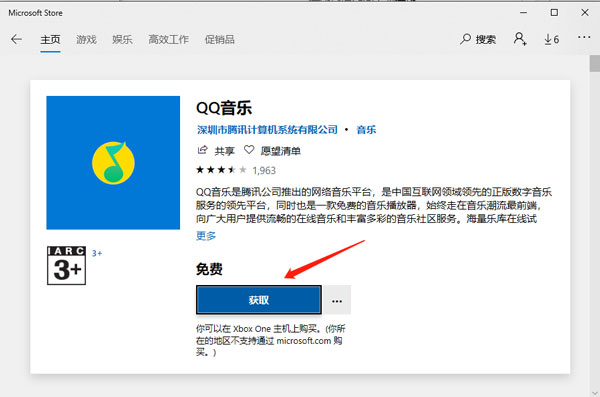Viewport: 600px width, 397px height.
Task: Click the scrollbar down arrow
Action: pos(595,393)
